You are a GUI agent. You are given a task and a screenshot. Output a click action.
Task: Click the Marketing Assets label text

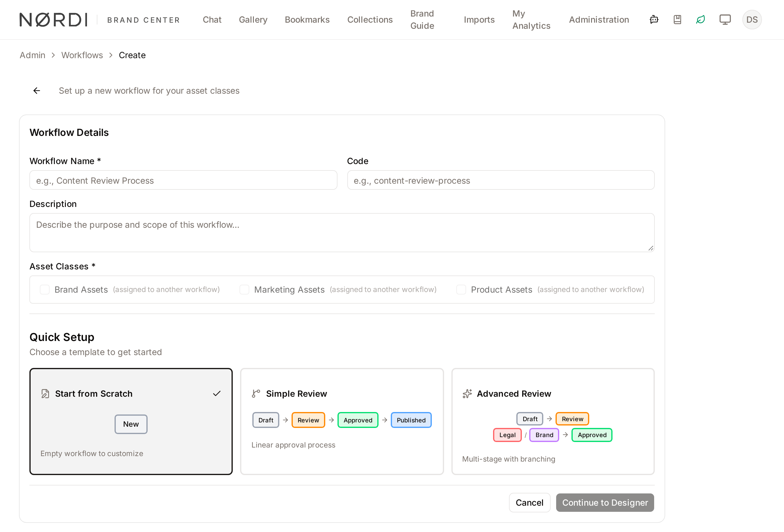pos(289,290)
